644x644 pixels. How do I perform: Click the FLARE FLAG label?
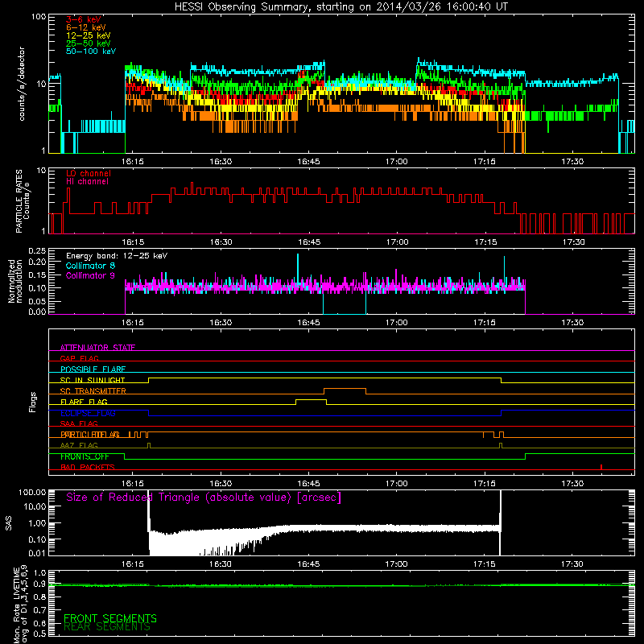(x=84, y=402)
